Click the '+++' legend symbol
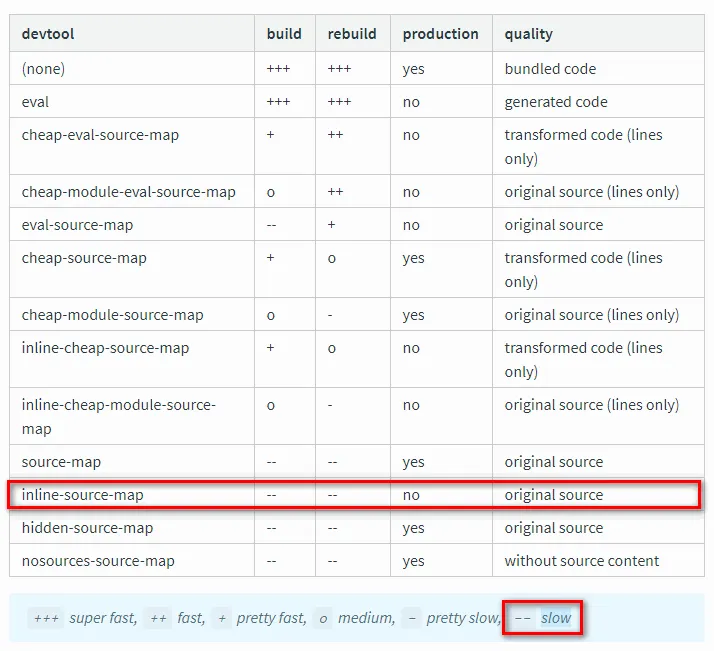 point(46,618)
